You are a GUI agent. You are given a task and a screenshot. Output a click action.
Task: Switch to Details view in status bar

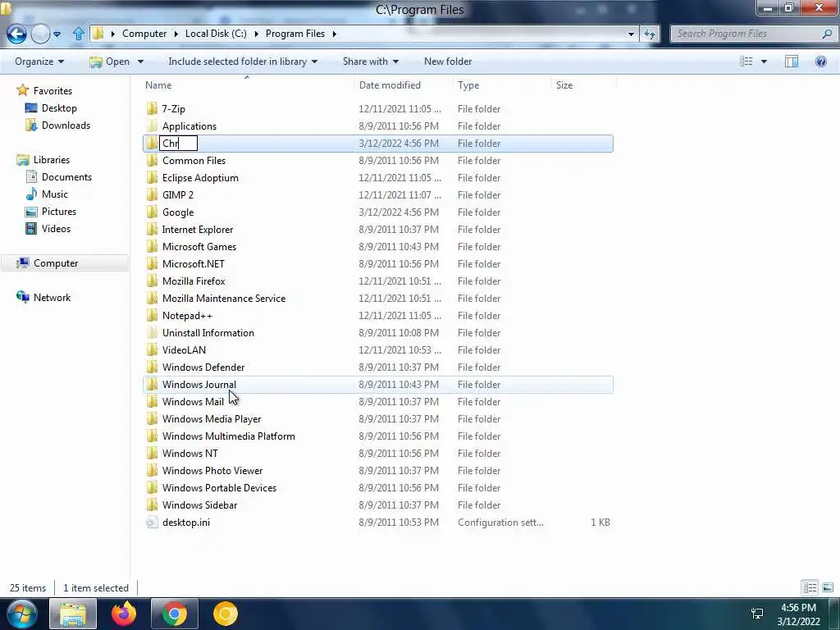click(x=810, y=587)
